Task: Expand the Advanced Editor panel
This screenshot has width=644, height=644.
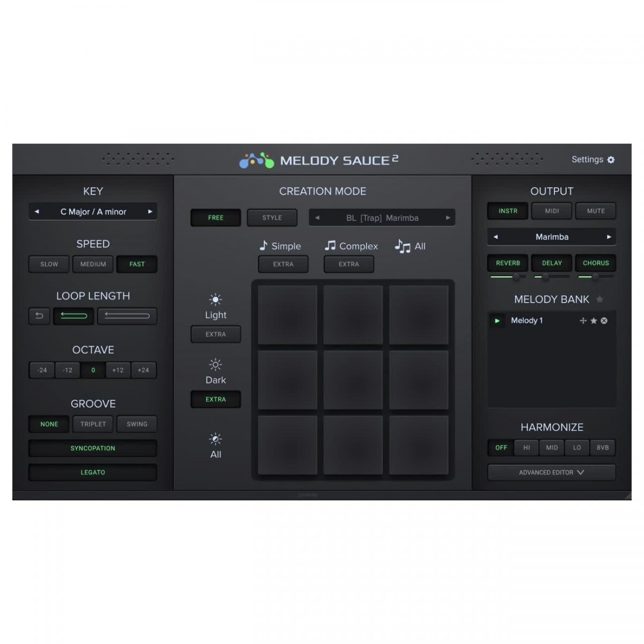Action: 551,472
